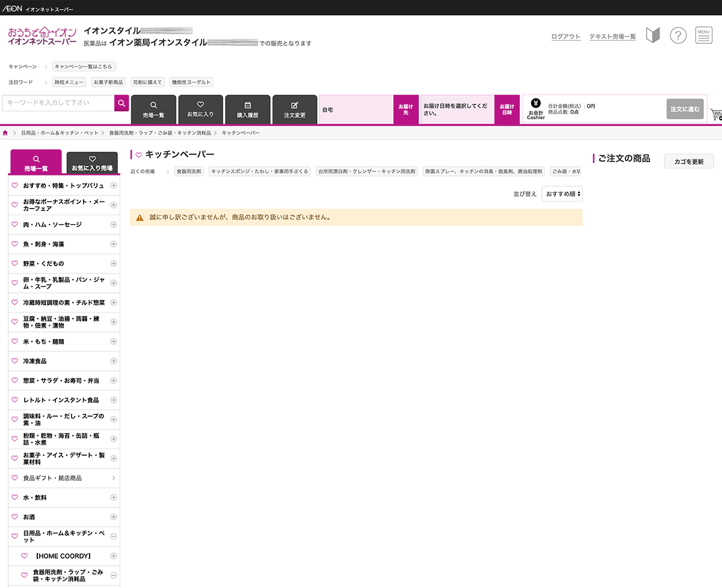The image size is (722, 588).
Task: Click the keyword search input field
Action: point(58,103)
